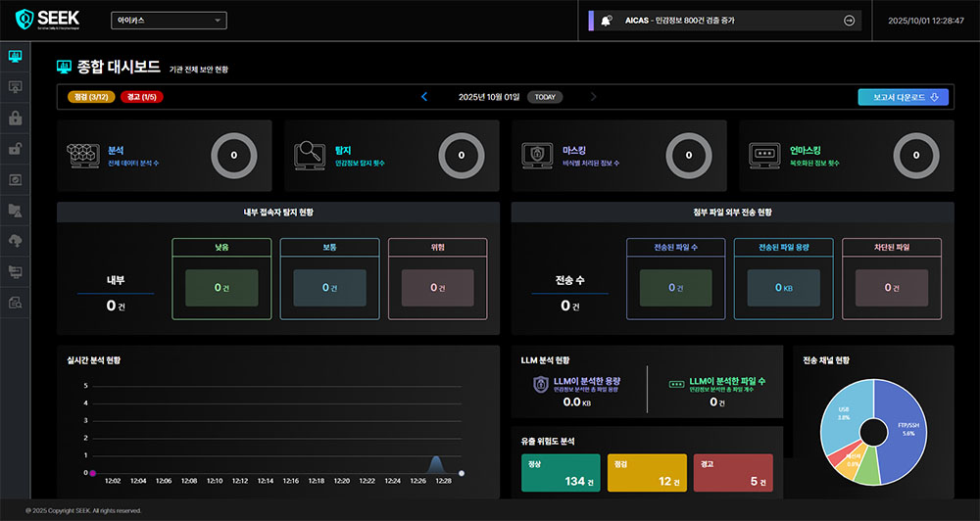
Task: Click the cloud upload sidebar icon
Action: (15, 241)
